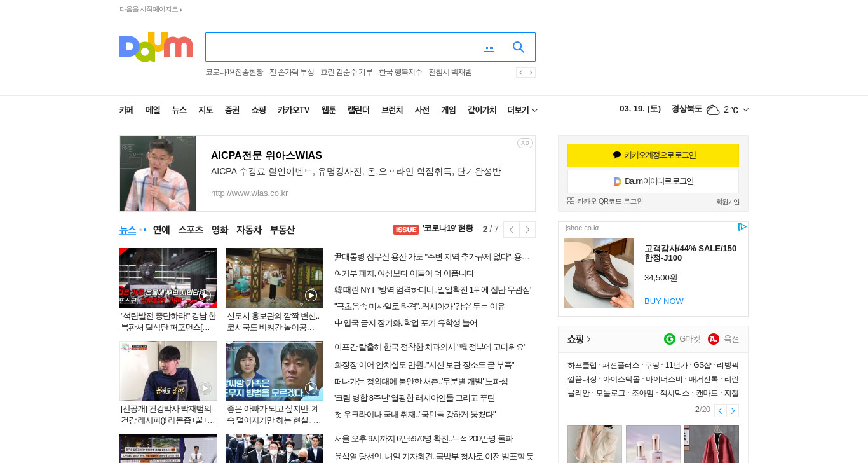Screen dimensions: 868x463
Task: Expand the 더보기 menu
Action: 522,110
